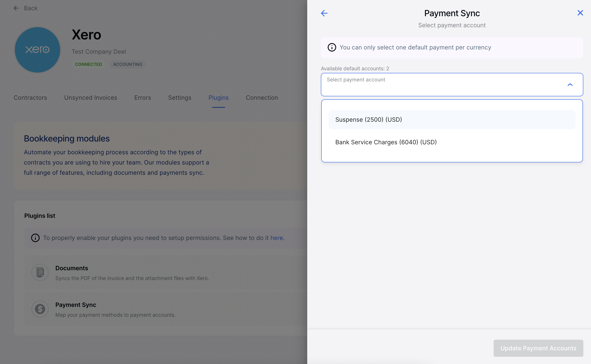Viewport: 591px width, 364px height.
Task: Click the Bookkeeping modules heading
Action: [x=67, y=139]
